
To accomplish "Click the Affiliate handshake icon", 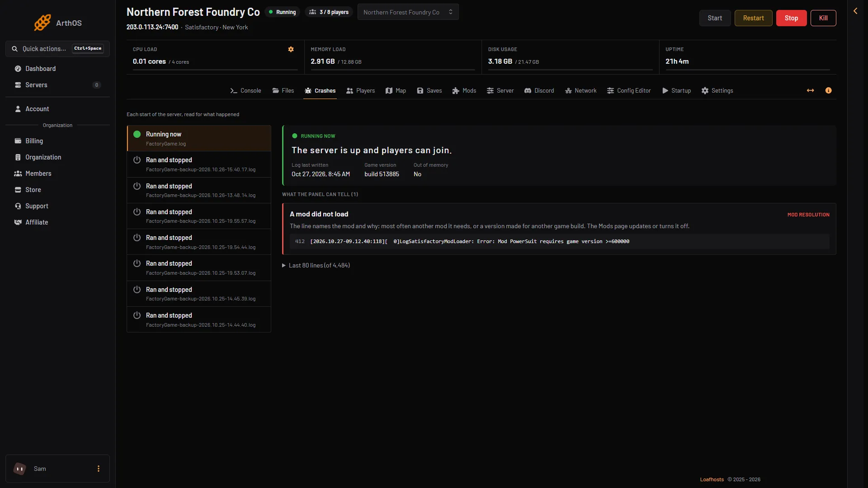I will point(18,222).
